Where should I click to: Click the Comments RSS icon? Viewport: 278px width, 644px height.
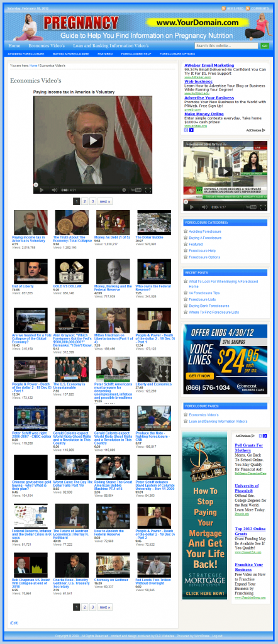coord(248,8)
